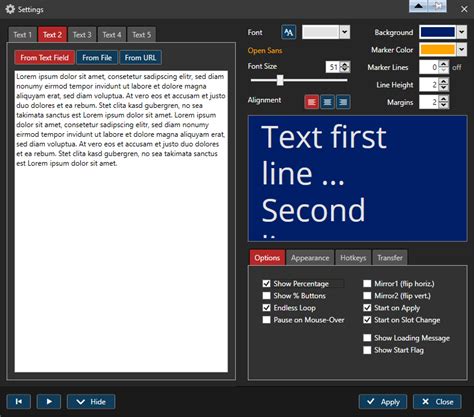Viewport: 474px width, 417px height.
Task: Click the Settings gear icon
Action: [10, 9]
